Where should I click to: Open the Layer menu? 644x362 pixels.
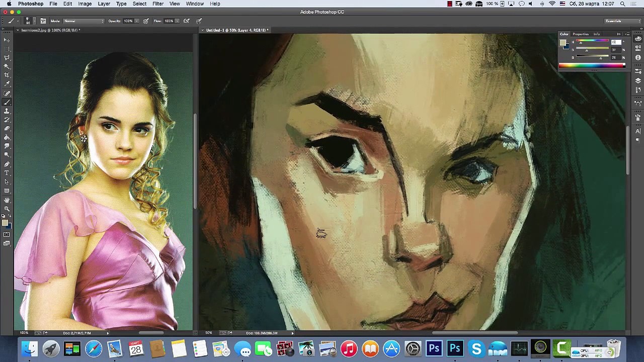coord(104,4)
